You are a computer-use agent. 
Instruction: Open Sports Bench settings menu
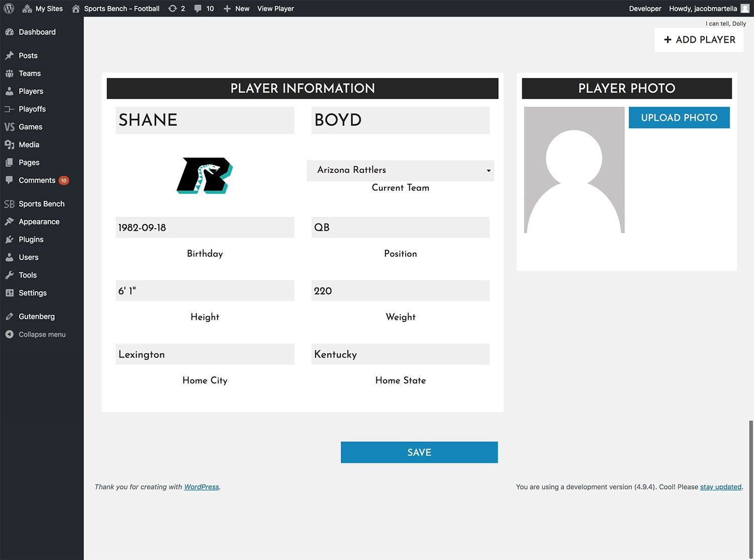42,204
